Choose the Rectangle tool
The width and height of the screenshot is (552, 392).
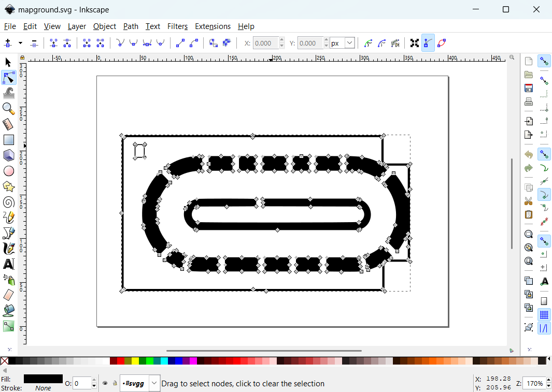coord(8,140)
